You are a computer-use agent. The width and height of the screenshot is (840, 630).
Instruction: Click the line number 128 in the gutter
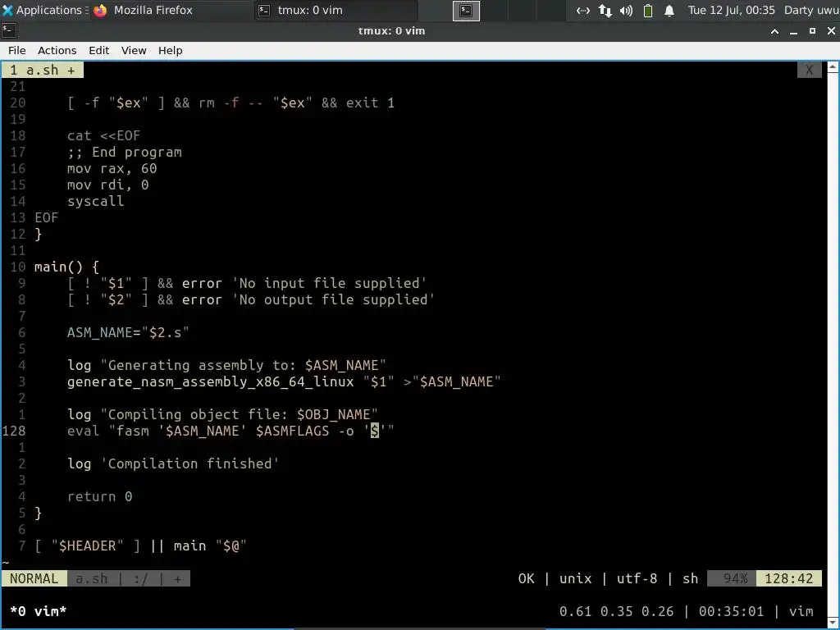click(14, 431)
